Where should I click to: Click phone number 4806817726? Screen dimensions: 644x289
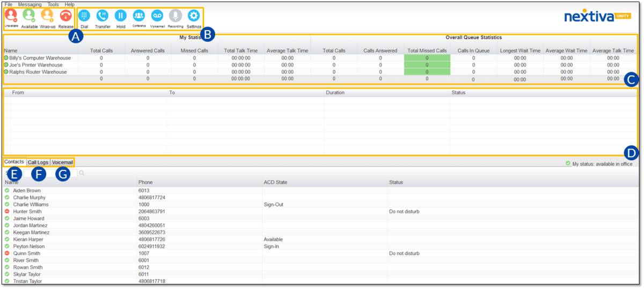[152, 239]
